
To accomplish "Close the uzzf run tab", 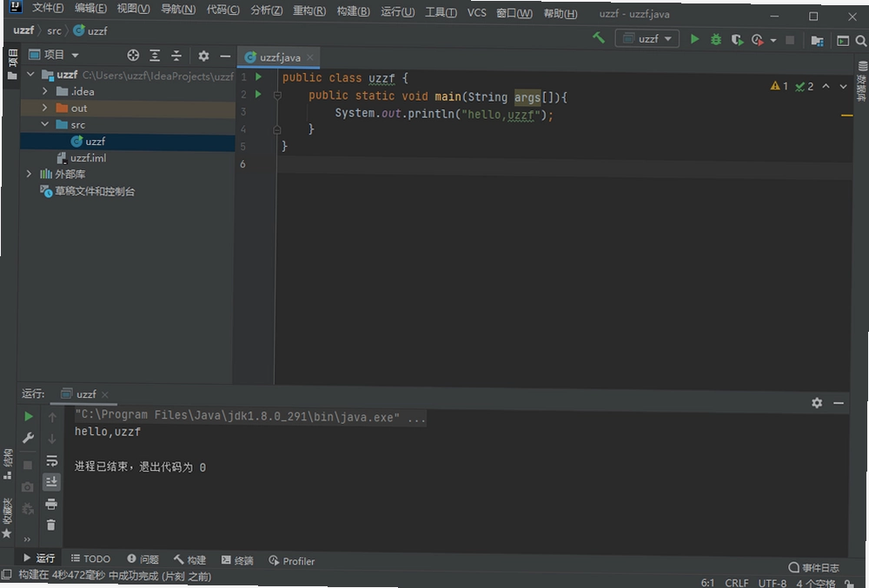I will click(x=105, y=394).
